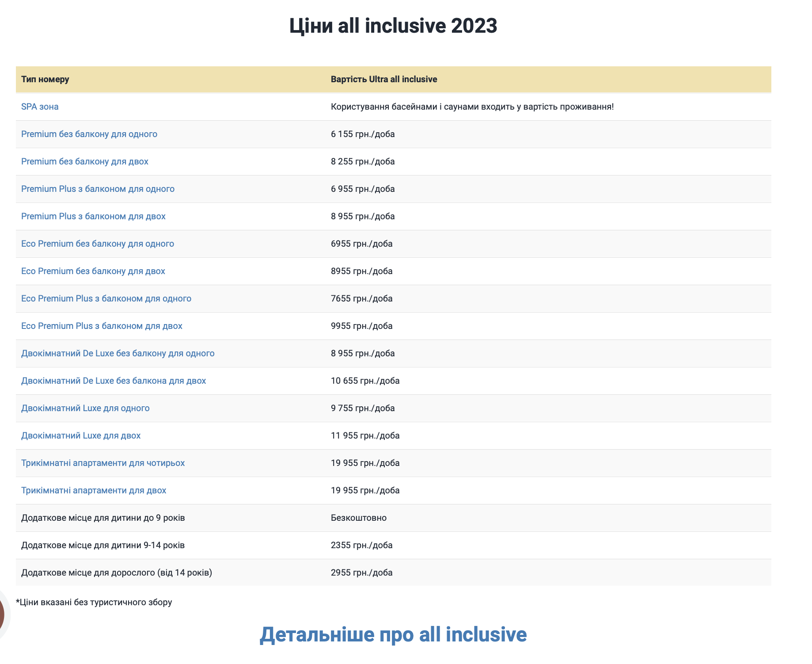Viewport: 812px width, 664px height.
Task: Click the round chat widget at left edge
Action: coord(3,614)
